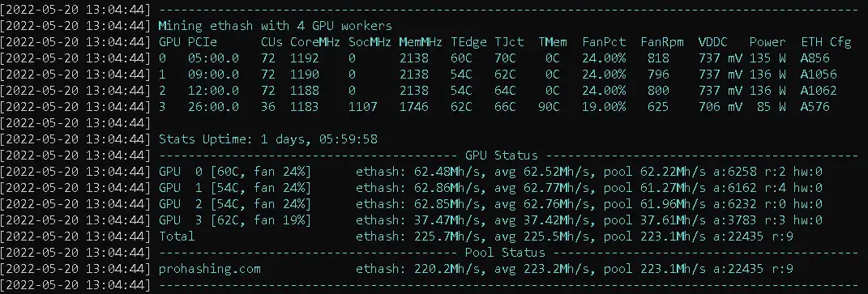Click PCIe address 12:00.0

point(213,90)
